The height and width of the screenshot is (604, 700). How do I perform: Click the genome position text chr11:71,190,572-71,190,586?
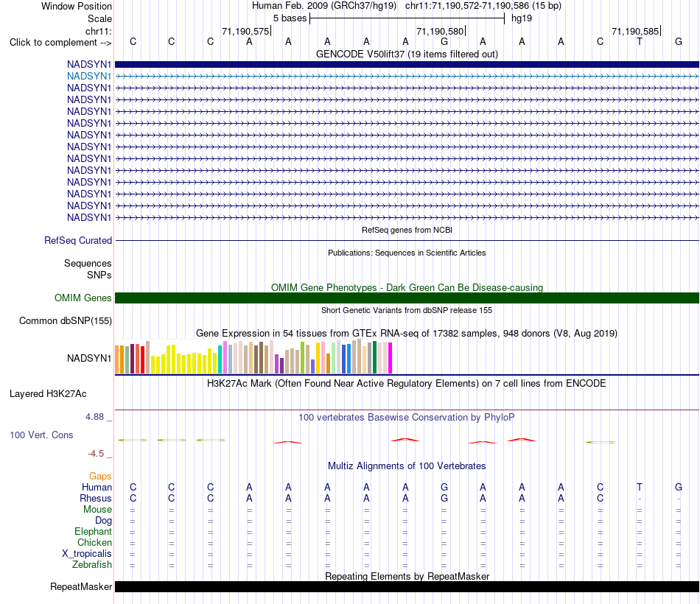[467, 6]
